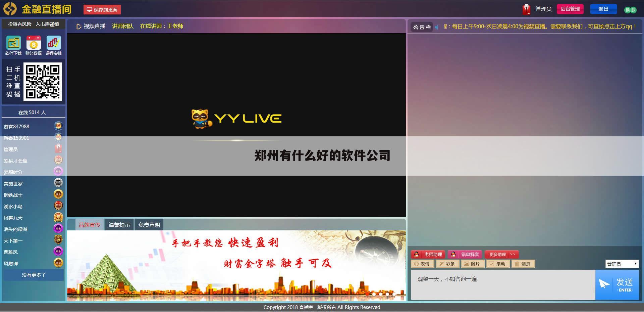
Task: Toggle skin with 换肤 button
Action: [x=630, y=10]
